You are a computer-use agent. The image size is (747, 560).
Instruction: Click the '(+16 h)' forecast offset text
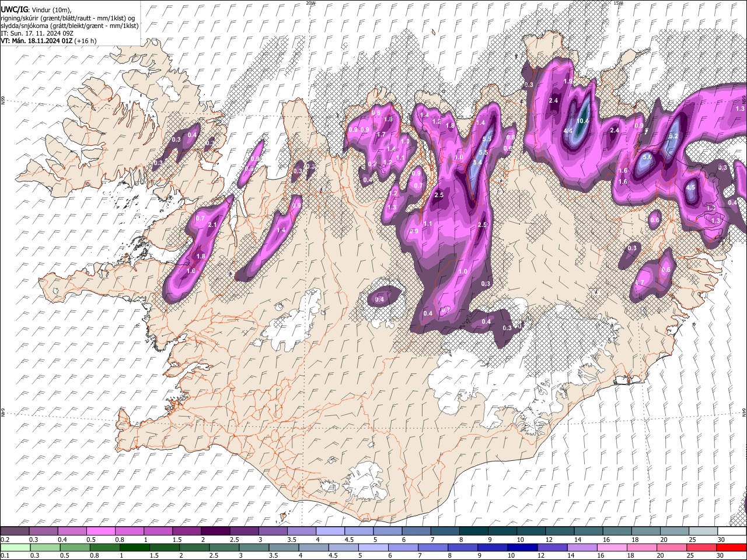[x=86, y=41]
